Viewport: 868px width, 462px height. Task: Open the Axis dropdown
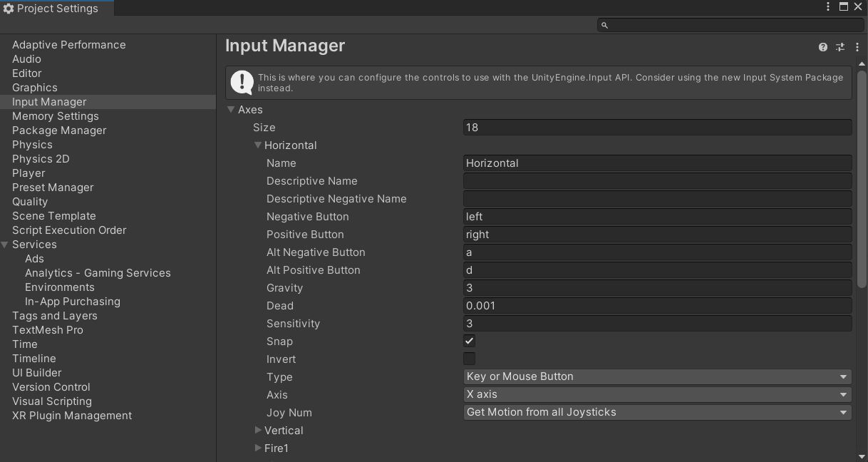pyautogui.click(x=657, y=394)
